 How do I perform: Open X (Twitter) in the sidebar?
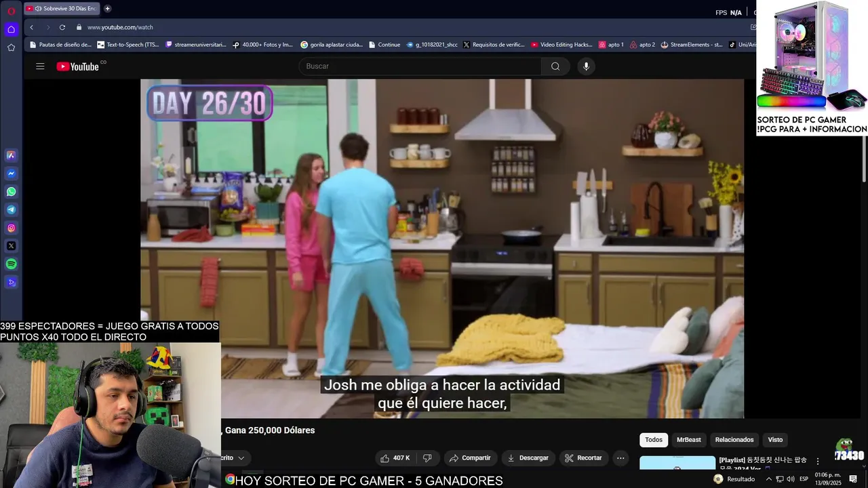coord(11,246)
